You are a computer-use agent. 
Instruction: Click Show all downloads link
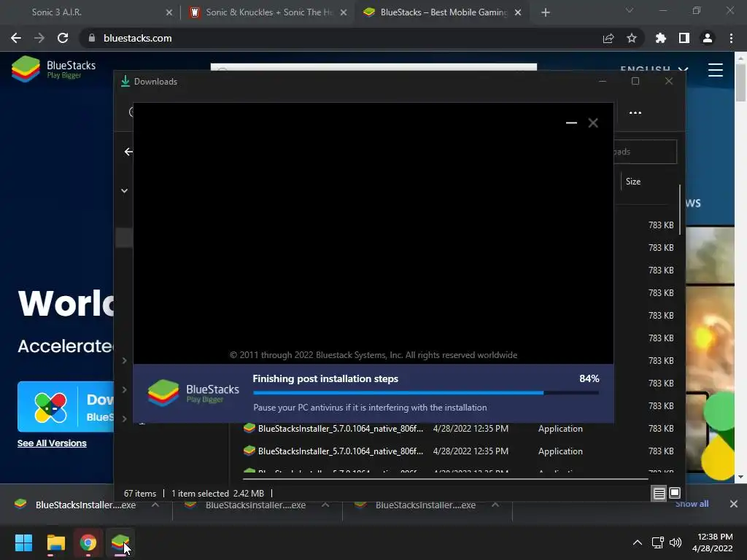pyautogui.click(x=692, y=504)
